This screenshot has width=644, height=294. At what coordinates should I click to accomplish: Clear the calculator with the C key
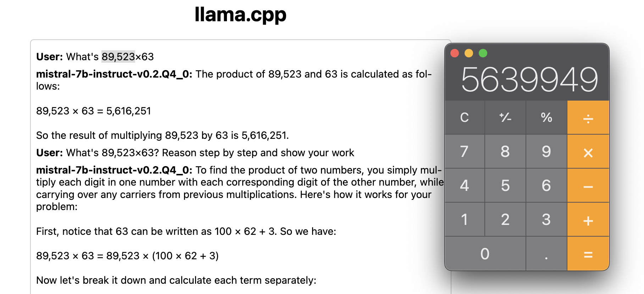tap(465, 117)
